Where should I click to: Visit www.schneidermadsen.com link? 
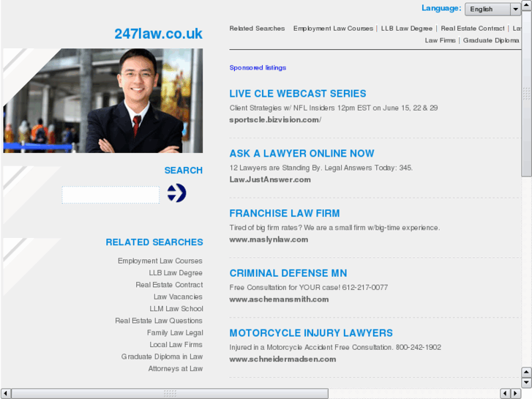pyautogui.click(x=282, y=359)
